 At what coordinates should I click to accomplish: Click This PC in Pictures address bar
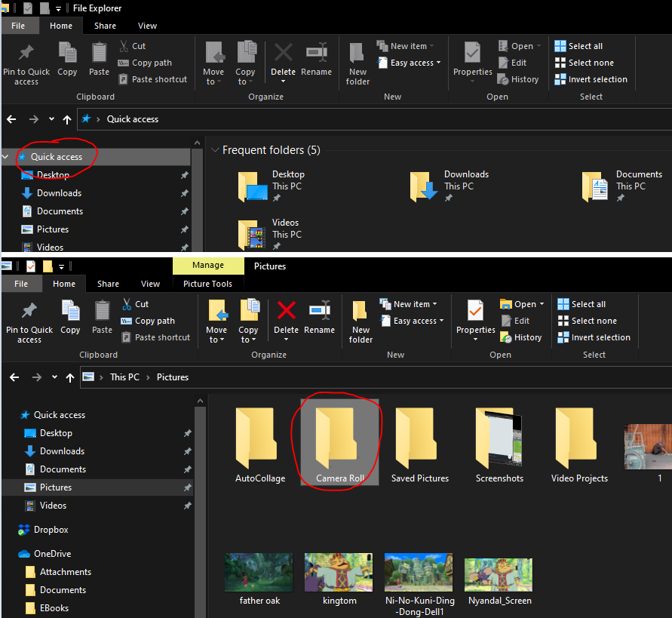[124, 377]
